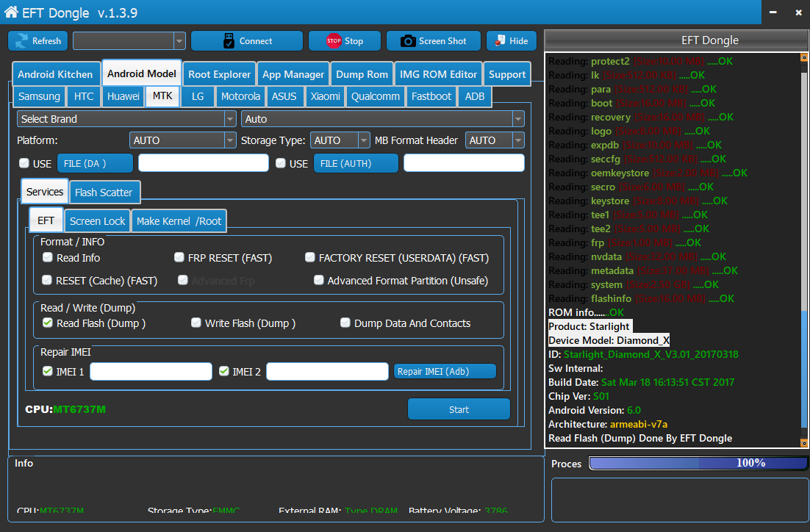Click the Start button
The image size is (810, 532).
coord(459,409)
